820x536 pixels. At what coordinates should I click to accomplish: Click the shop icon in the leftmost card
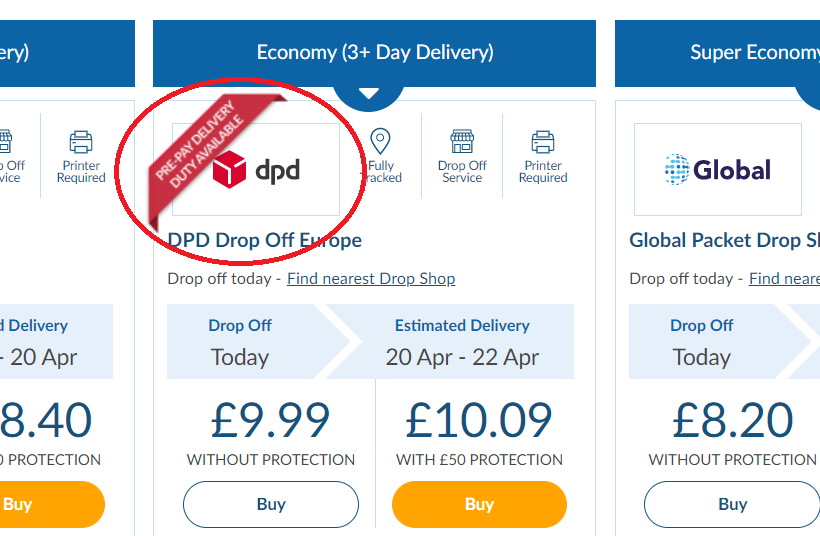pyautogui.click(x=4, y=141)
